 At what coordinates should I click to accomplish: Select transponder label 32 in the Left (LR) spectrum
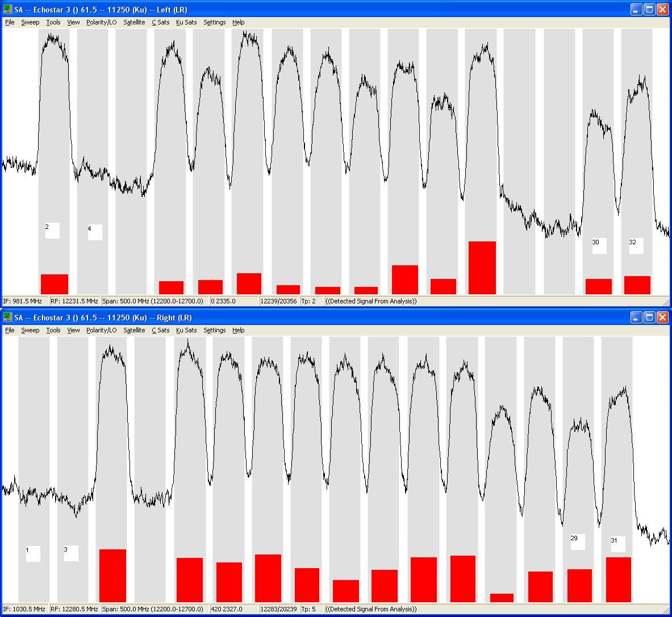coord(636,245)
